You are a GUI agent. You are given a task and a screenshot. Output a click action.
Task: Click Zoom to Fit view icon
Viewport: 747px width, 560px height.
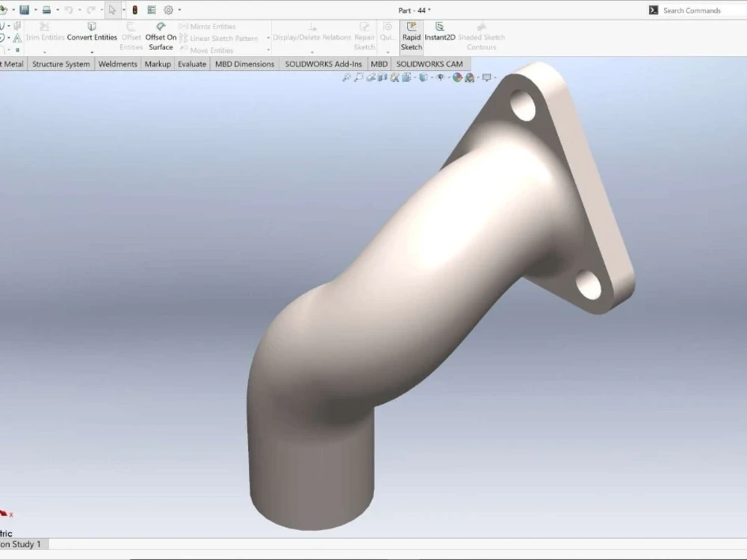pyautogui.click(x=347, y=77)
